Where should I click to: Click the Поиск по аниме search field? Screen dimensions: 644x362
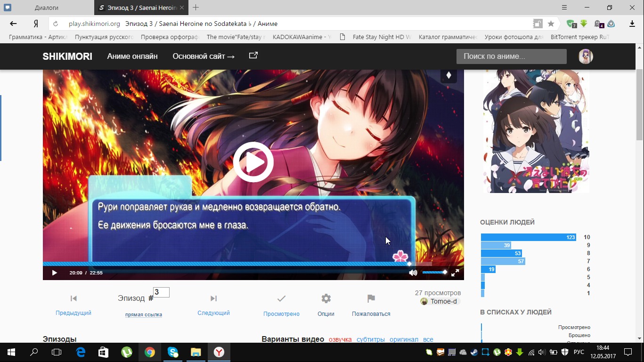(x=511, y=56)
